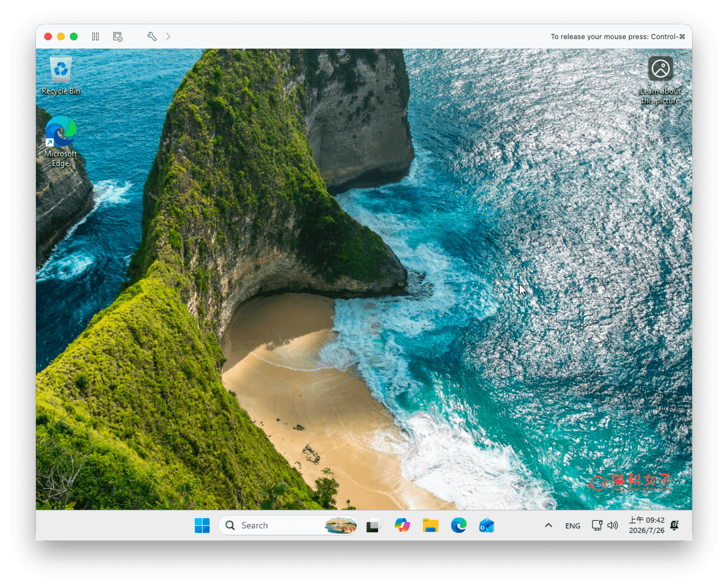Click the beach search highlight thumbnail

(x=341, y=525)
